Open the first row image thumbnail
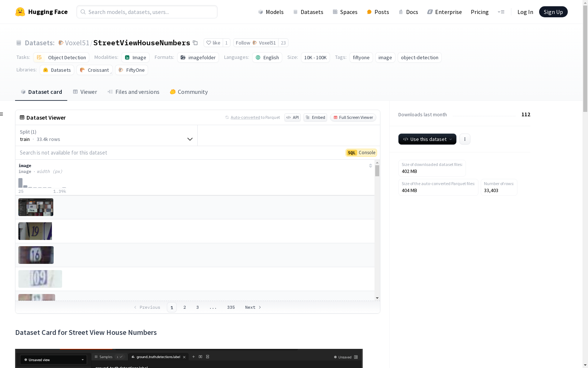 pyautogui.click(x=36, y=207)
